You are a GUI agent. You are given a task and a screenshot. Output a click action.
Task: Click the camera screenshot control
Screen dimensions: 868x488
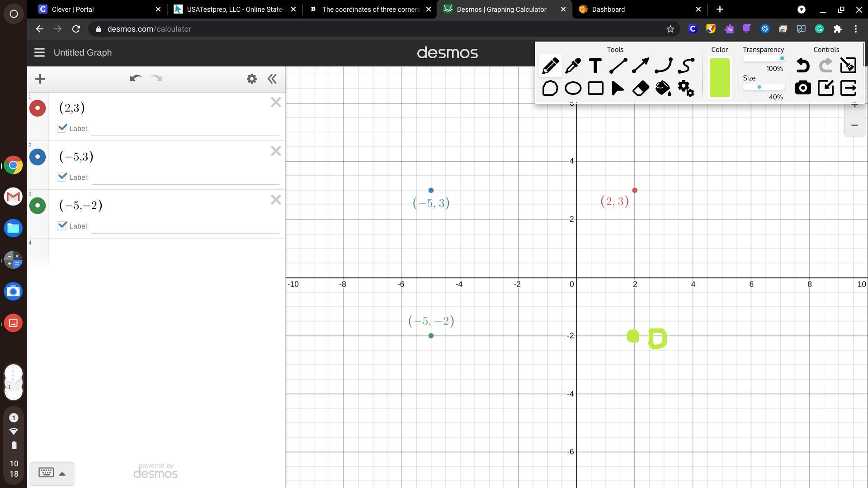coord(803,88)
